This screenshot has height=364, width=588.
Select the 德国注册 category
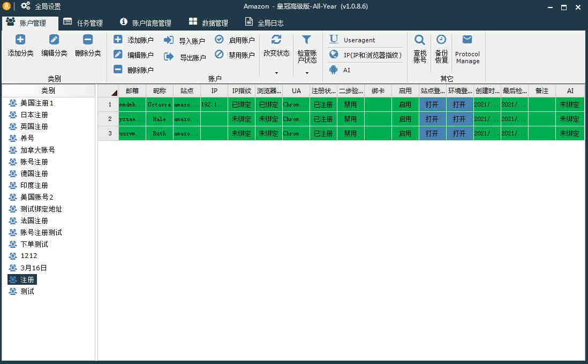28,173
